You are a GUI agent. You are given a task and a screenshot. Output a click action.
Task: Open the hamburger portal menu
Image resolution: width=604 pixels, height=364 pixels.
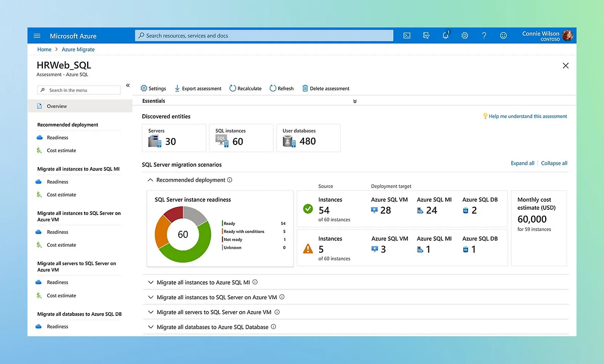coord(37,36)
